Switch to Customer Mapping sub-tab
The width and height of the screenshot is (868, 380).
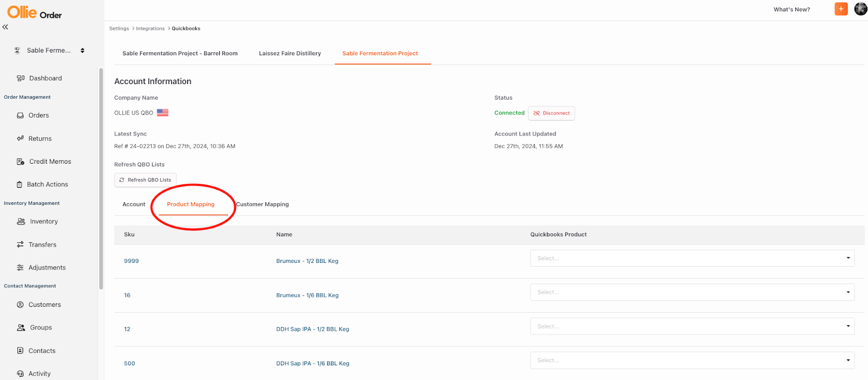click(x=262, y=204)
